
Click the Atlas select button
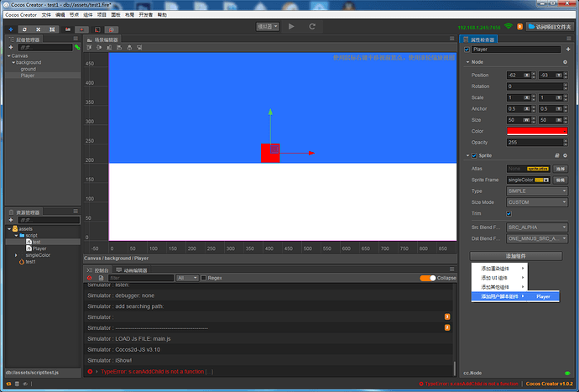[561, 169]
